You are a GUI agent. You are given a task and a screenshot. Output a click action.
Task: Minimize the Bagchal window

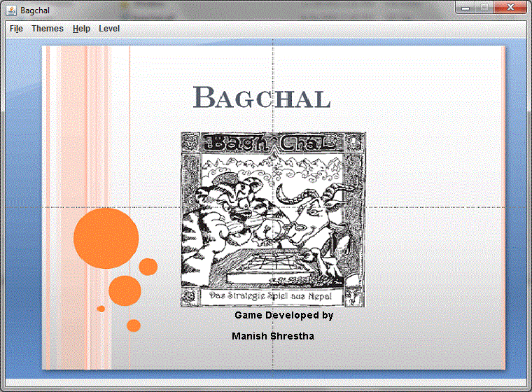click(465, 8)
